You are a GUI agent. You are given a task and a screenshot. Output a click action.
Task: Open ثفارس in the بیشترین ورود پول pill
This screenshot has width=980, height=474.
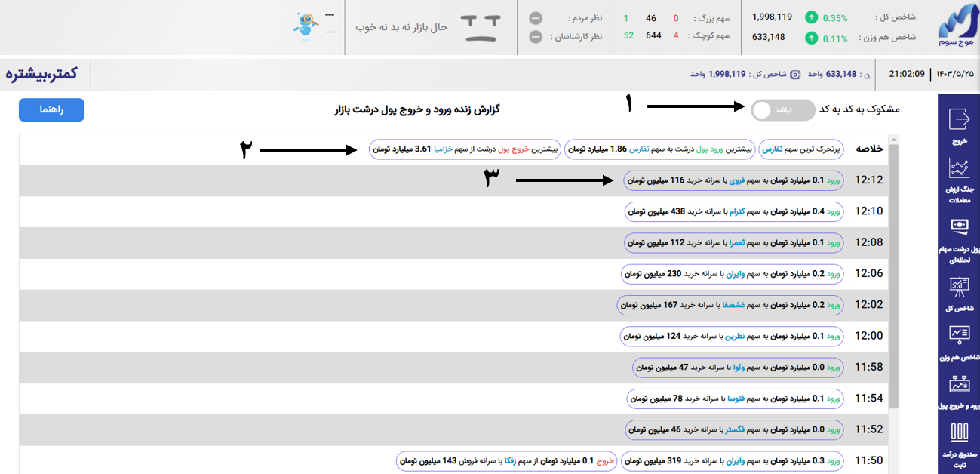click(x=640, y=149)
